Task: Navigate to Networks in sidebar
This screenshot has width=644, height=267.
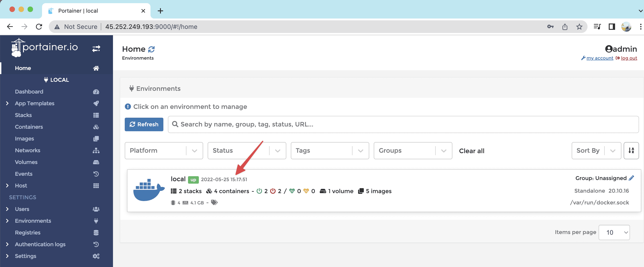Action: coord(28,150)
